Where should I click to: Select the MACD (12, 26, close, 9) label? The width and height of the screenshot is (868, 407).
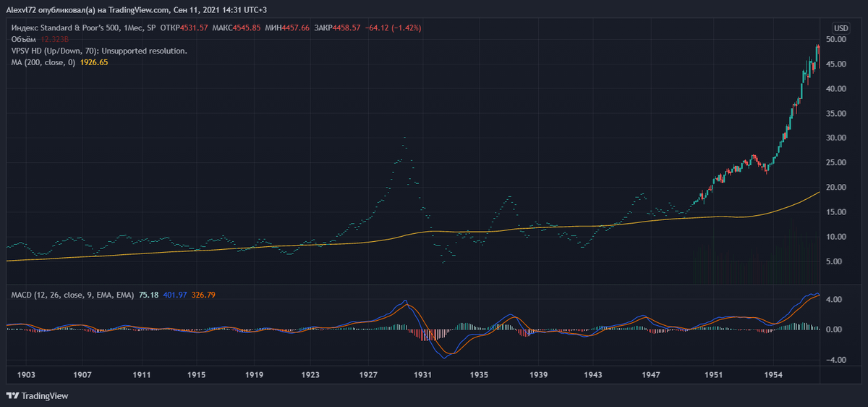(72, 295)
